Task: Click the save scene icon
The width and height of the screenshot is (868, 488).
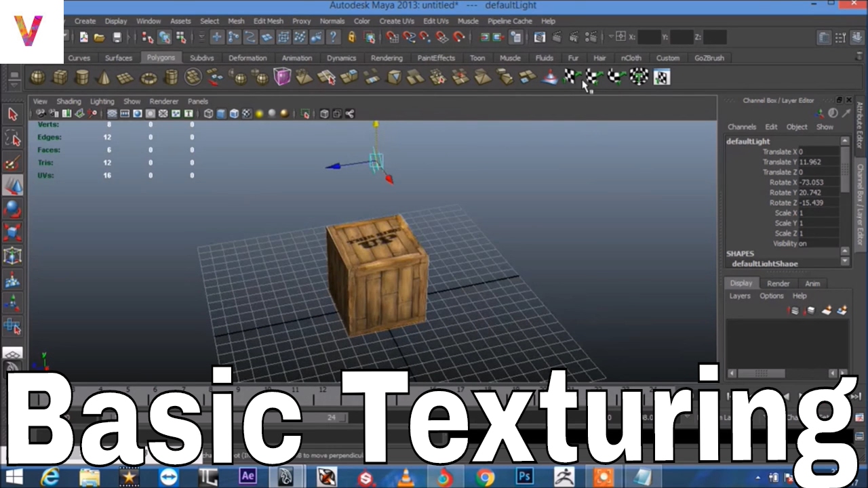Action: pyautogui.click(x=117, y=37)
